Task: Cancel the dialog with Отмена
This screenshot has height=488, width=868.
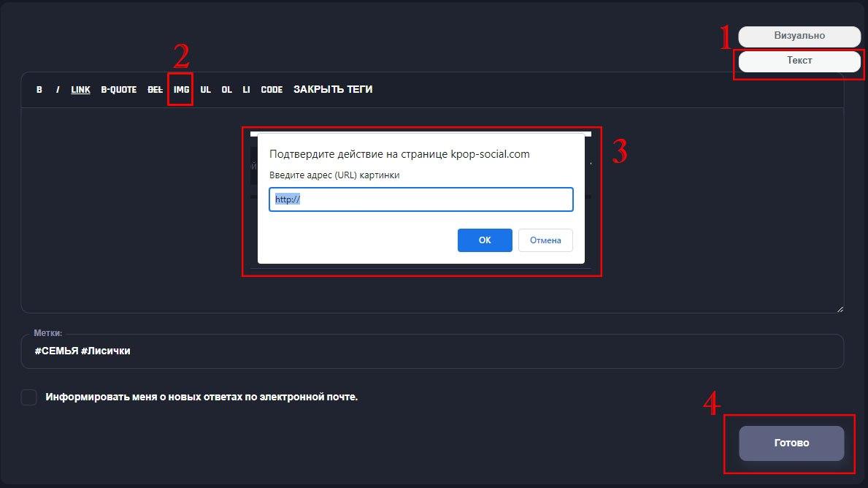Action: coord(545,240)
